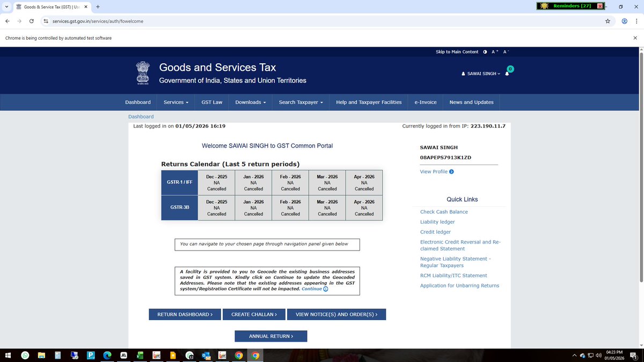The height and width of the screenshot is (362, 644).
Task: Reload the page in Chrome
Action: point(32,21)
